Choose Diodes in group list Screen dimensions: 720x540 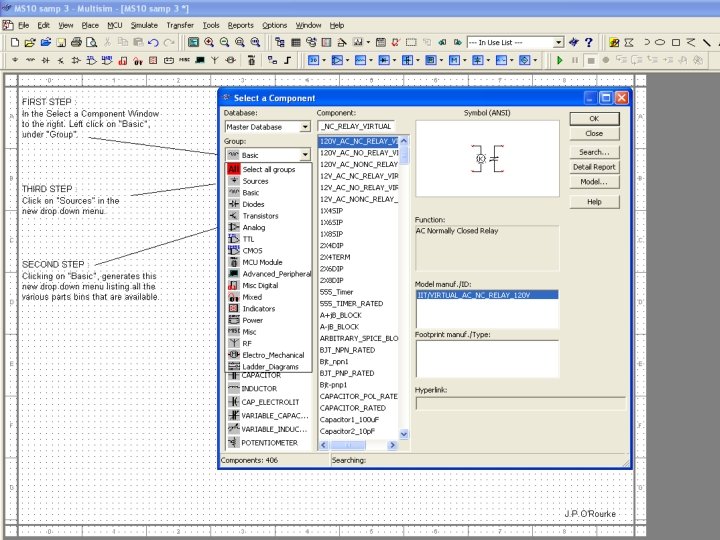pos(268,204)
